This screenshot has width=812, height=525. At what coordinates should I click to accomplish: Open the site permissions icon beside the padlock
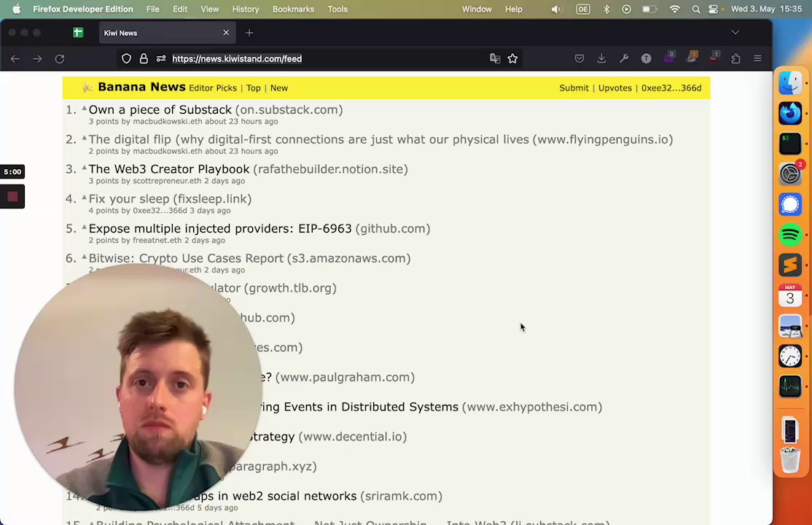161,59
